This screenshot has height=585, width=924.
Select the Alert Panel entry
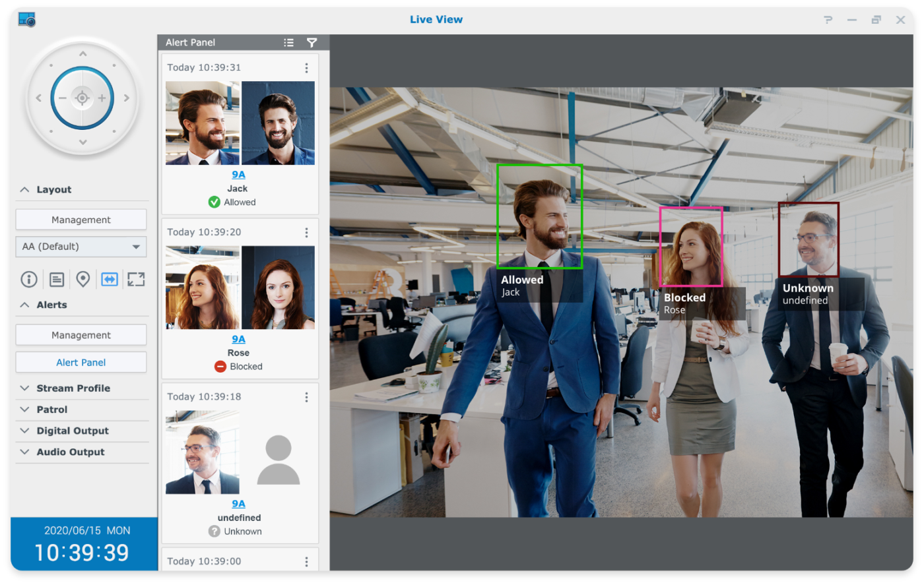pyautogui.click(x=81, y=361)
